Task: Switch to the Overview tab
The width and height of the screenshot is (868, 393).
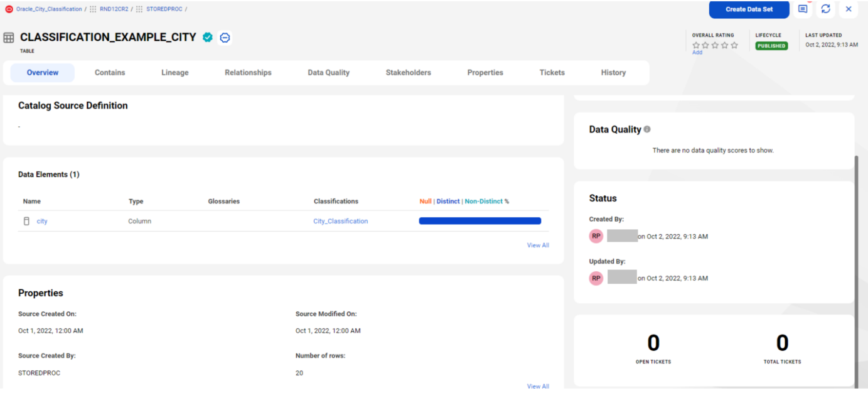Action: click(43, 73)
